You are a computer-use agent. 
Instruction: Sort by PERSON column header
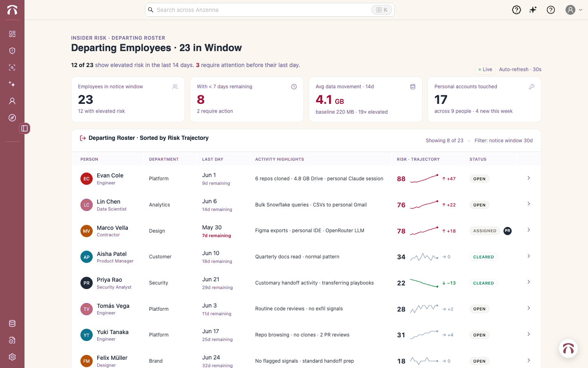[89, 159]
